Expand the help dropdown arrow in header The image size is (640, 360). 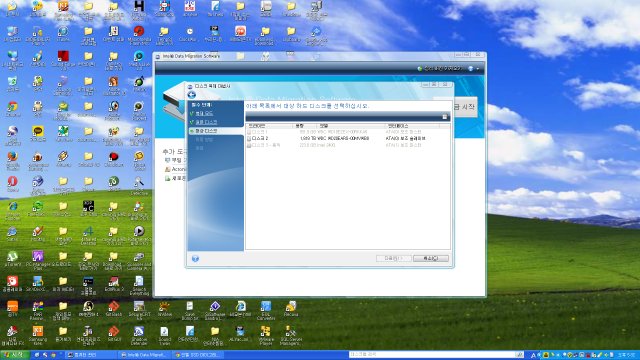[478, 69]
